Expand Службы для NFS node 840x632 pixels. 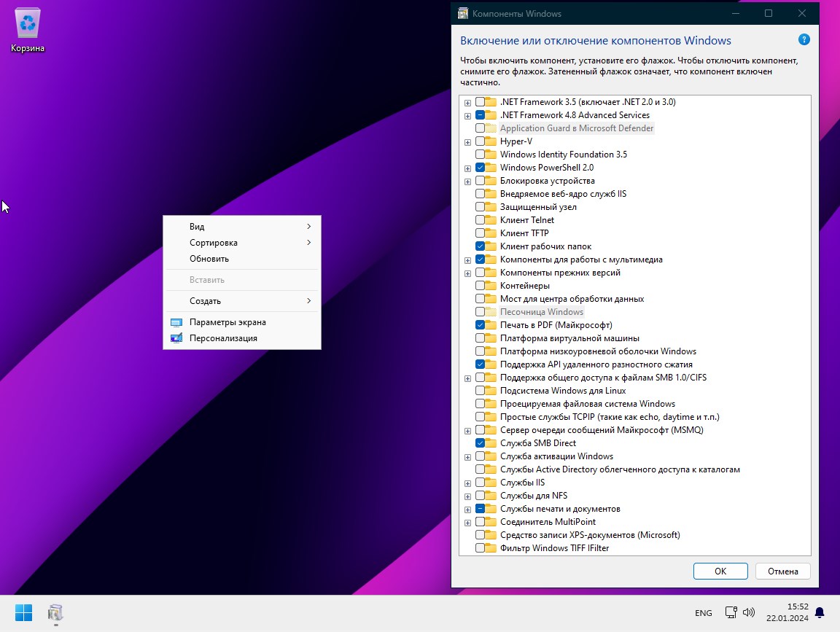tap(467, 496)
